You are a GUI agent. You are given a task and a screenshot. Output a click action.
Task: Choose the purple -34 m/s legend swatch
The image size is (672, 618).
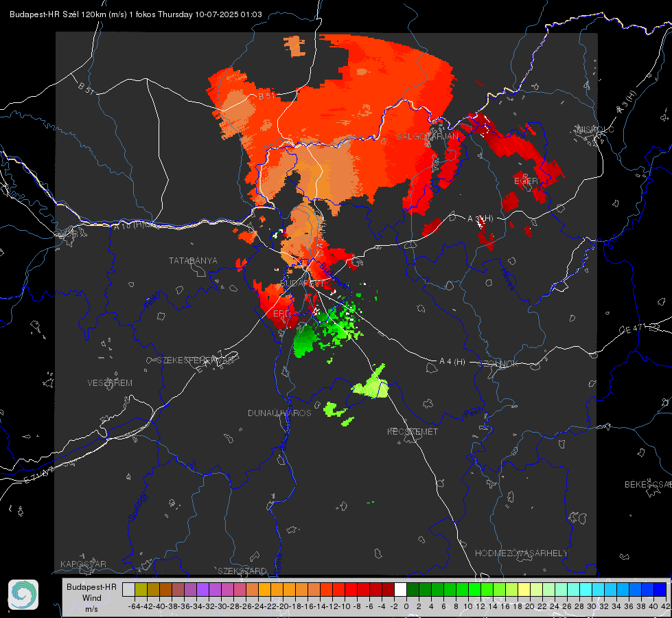tap(202, 589)
